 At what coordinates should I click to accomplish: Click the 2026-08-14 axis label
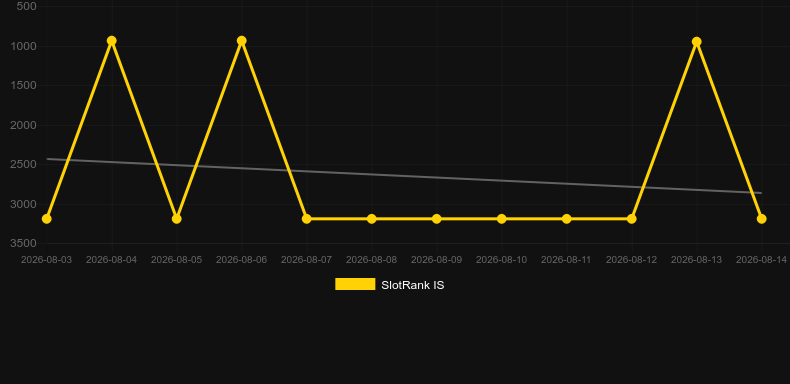tap(761, 260)
